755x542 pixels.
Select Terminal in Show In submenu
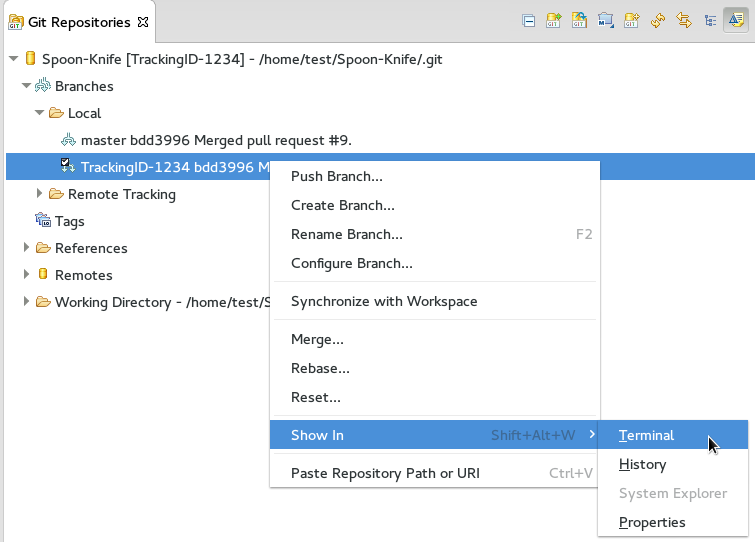[673, 435]
